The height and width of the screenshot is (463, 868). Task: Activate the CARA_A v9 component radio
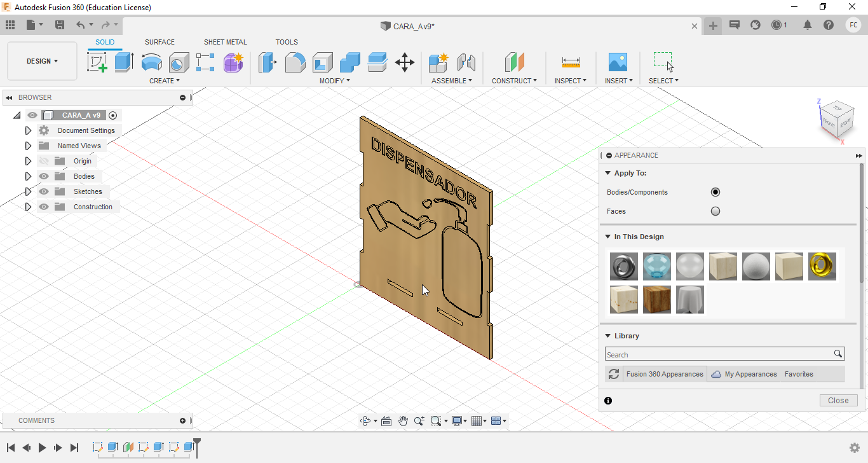click(113, 115)
